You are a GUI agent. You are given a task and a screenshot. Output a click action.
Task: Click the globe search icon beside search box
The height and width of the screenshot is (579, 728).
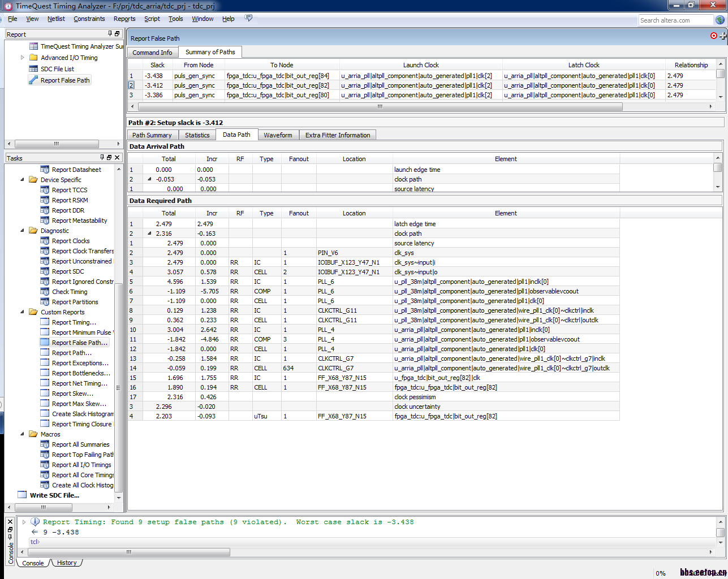click(x=720, y=20)
